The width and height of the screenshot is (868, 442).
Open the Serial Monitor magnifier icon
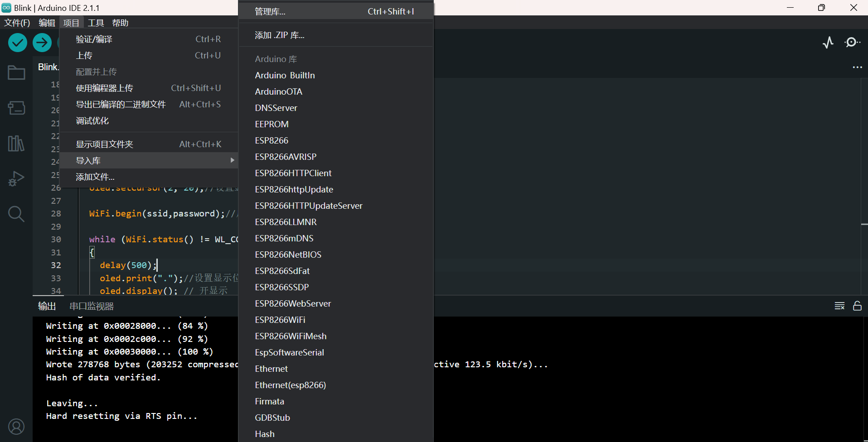pos(852,43)
